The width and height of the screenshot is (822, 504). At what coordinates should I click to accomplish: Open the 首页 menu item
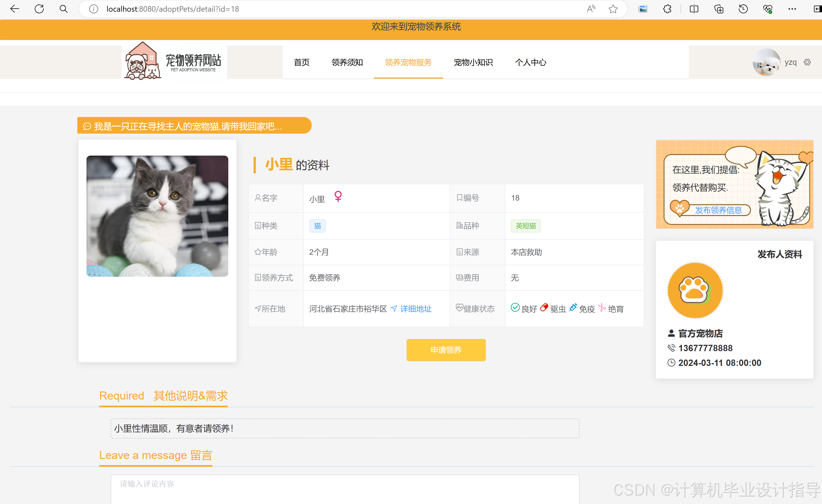click(302, 62)
